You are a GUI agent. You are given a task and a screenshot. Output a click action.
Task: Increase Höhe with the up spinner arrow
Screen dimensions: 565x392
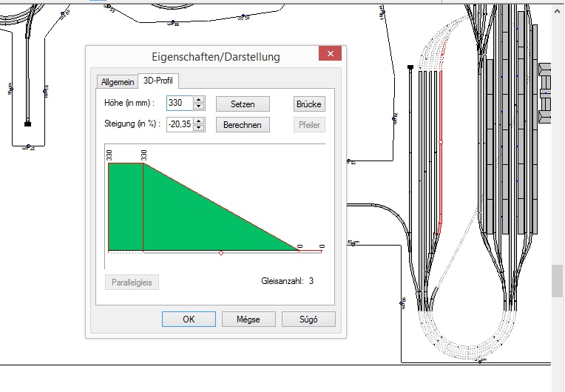[198, 100]
